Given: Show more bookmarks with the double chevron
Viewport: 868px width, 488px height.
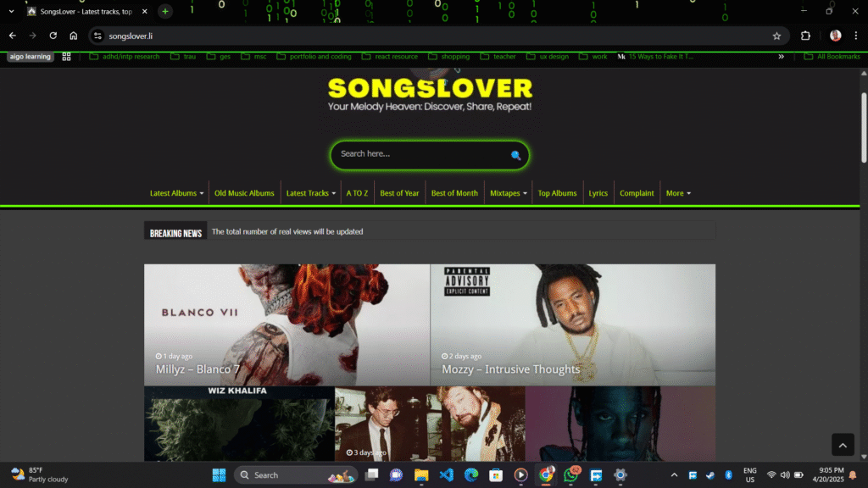Looking at the screenshot, I should [781, 57].
